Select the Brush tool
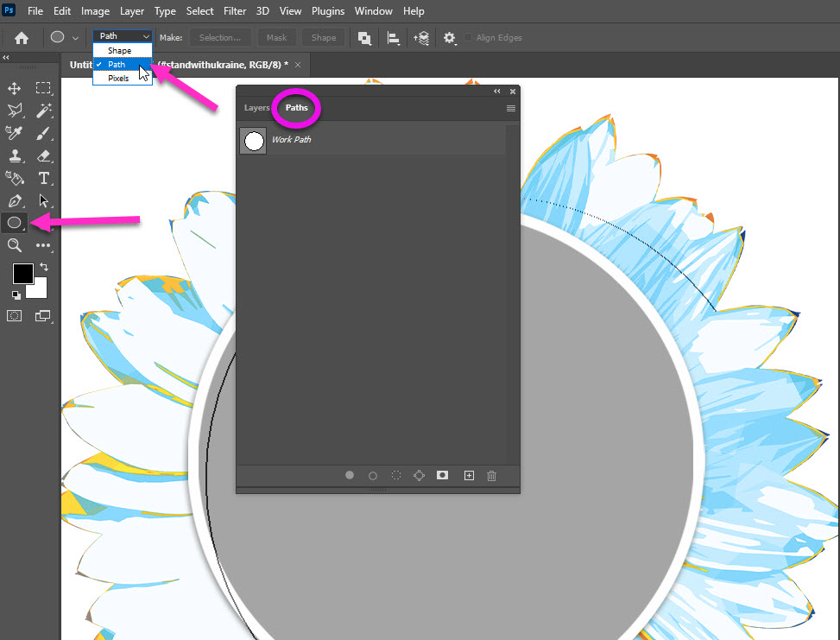 (43, 133)
